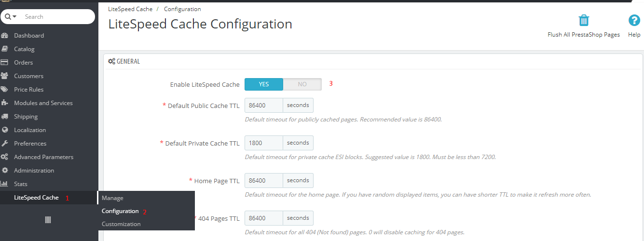Click the General section gears icon
This screenshot has height=241, width=644.
111,62
